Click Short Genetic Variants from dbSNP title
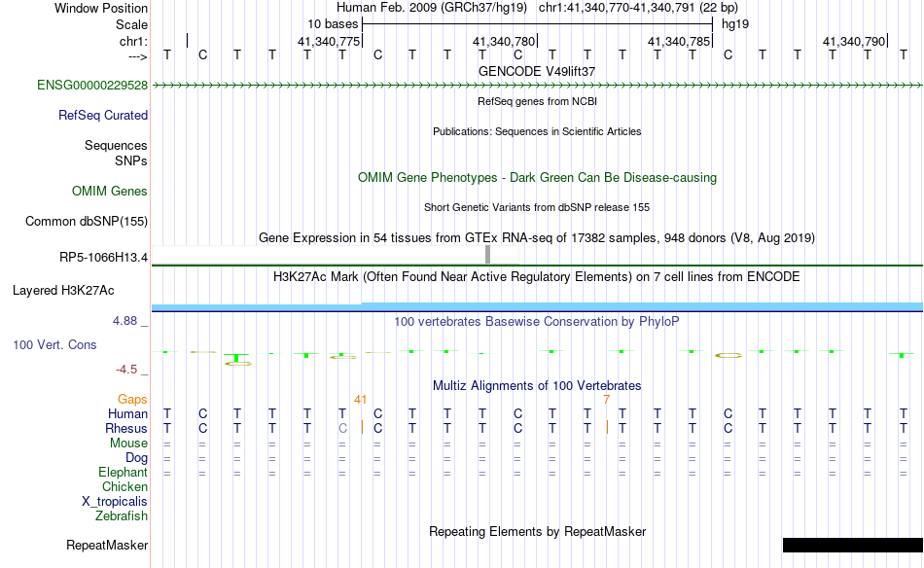 537,207
